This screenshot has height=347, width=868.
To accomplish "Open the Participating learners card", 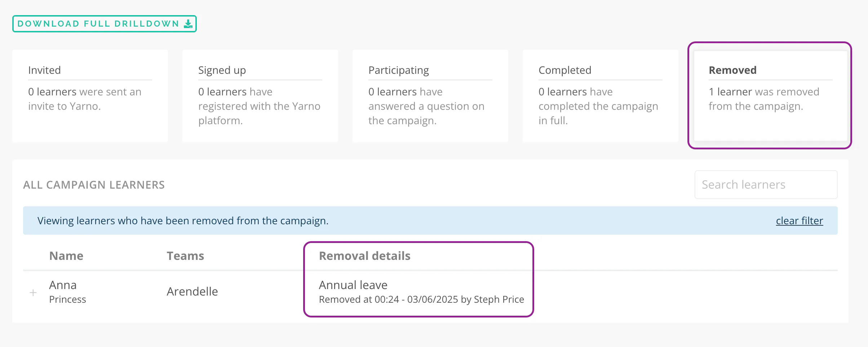I will coord(430,96).
